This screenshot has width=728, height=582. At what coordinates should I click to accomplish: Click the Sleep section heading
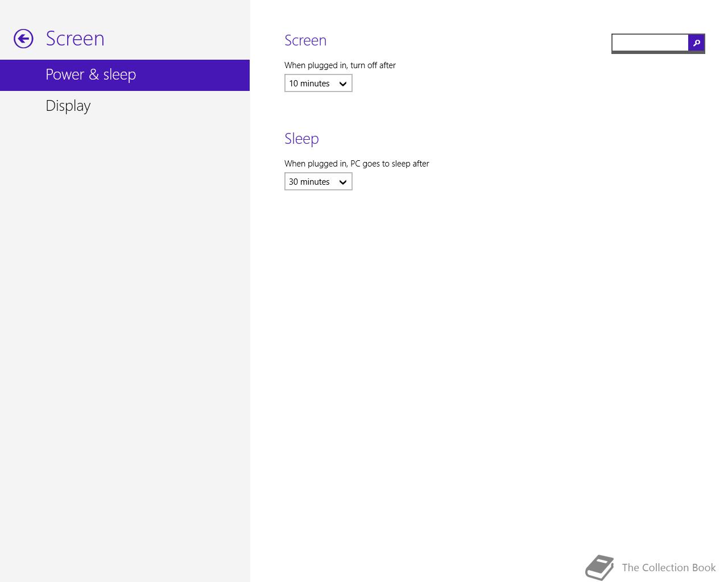point(301,139)
